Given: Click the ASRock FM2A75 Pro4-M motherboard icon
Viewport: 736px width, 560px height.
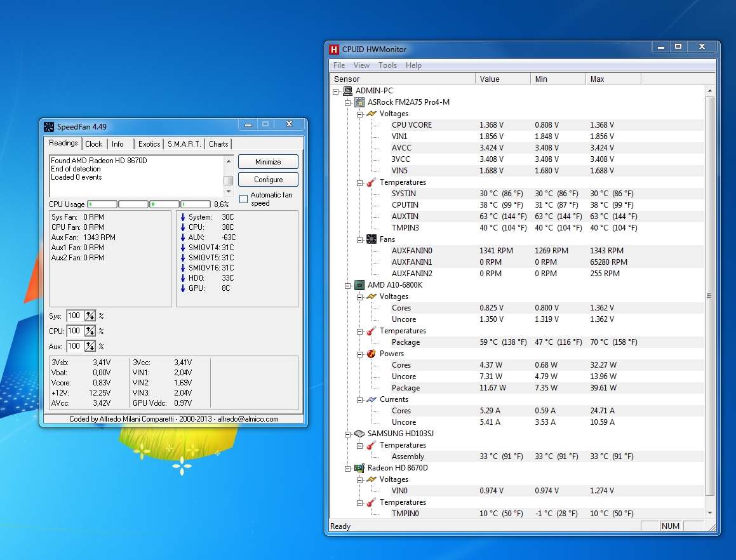Looking at the screenshot, I should (x=359, y=102).
